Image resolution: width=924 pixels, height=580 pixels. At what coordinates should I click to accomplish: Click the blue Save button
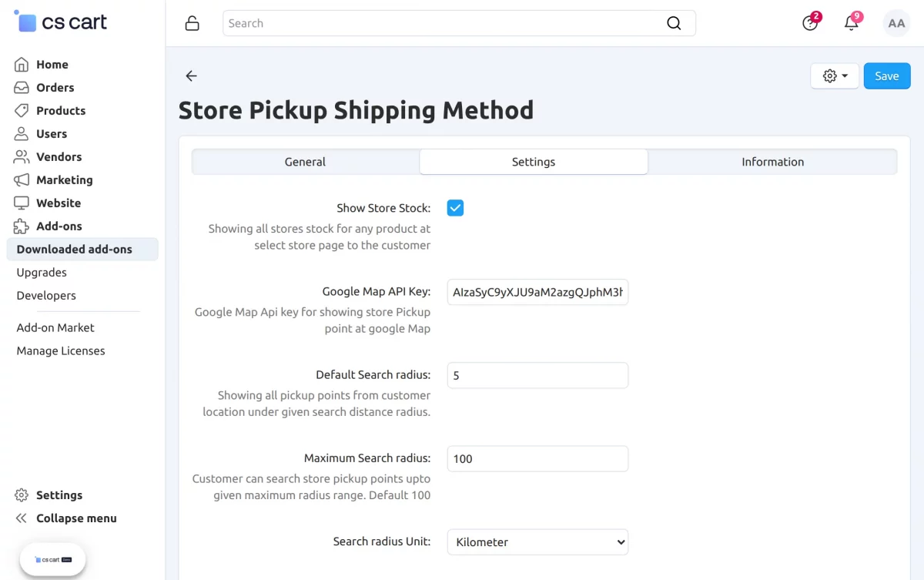click(887, 76)
